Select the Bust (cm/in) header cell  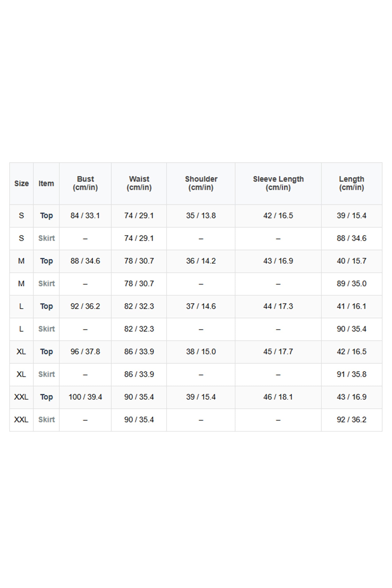point(85,183)
